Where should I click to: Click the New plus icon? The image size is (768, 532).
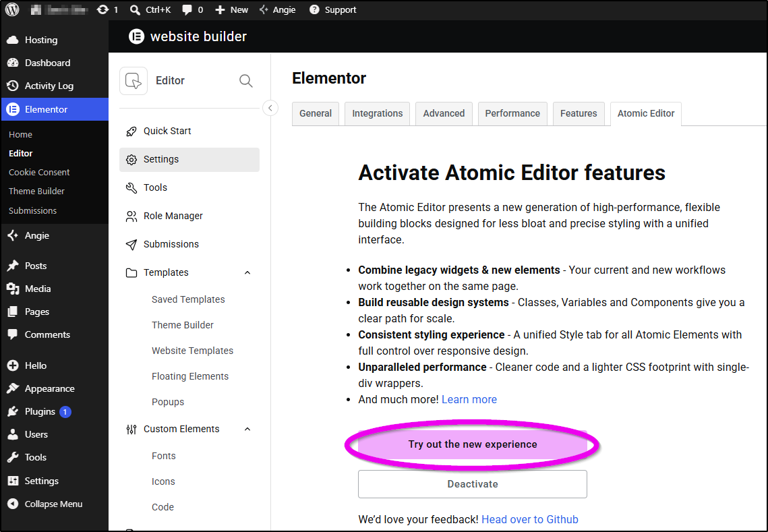220,10
